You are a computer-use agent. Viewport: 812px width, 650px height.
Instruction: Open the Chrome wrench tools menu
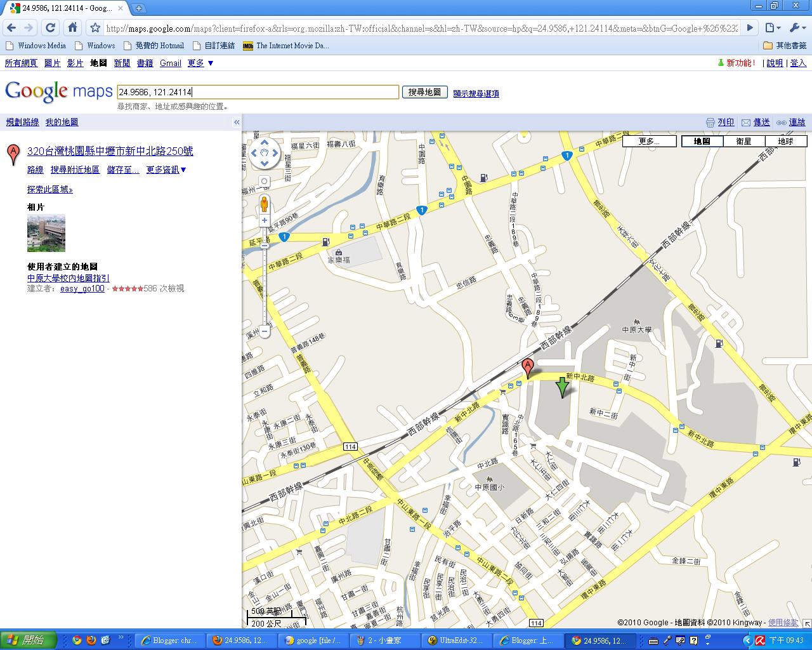pos(797,28)
